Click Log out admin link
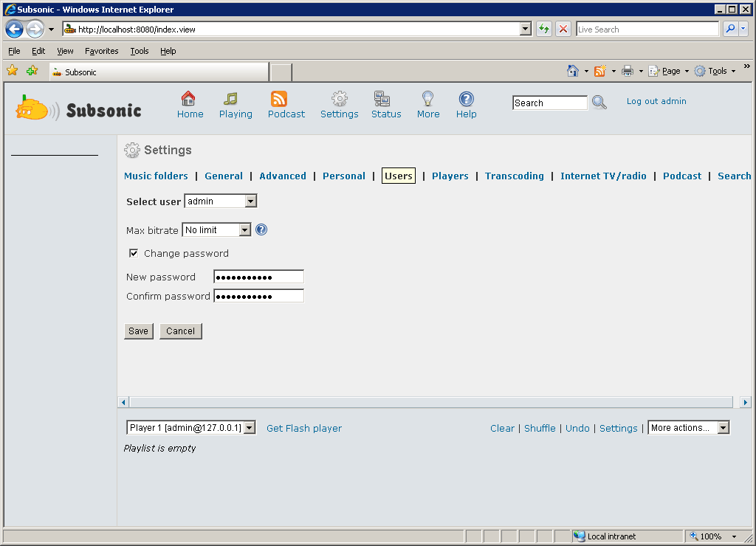 point(656,101)
